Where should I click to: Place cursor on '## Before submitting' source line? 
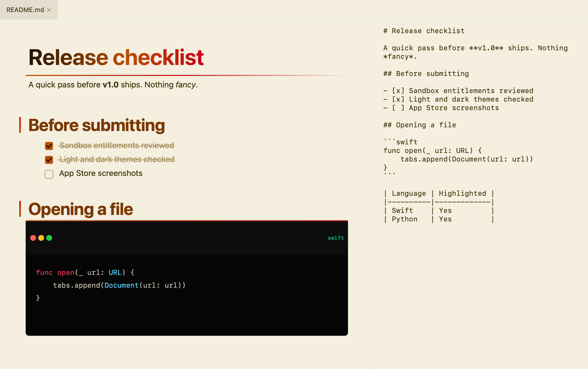point(426,74)
